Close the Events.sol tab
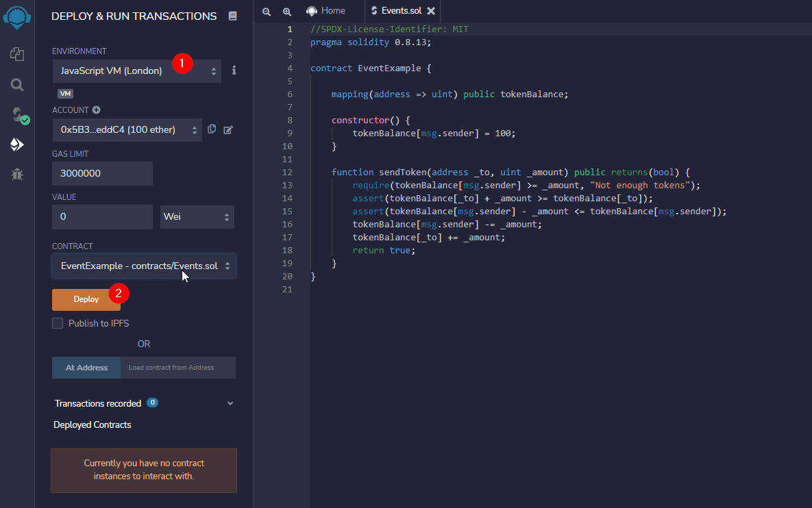The width and height of the screenshot is (812, 508). point(431,11)
